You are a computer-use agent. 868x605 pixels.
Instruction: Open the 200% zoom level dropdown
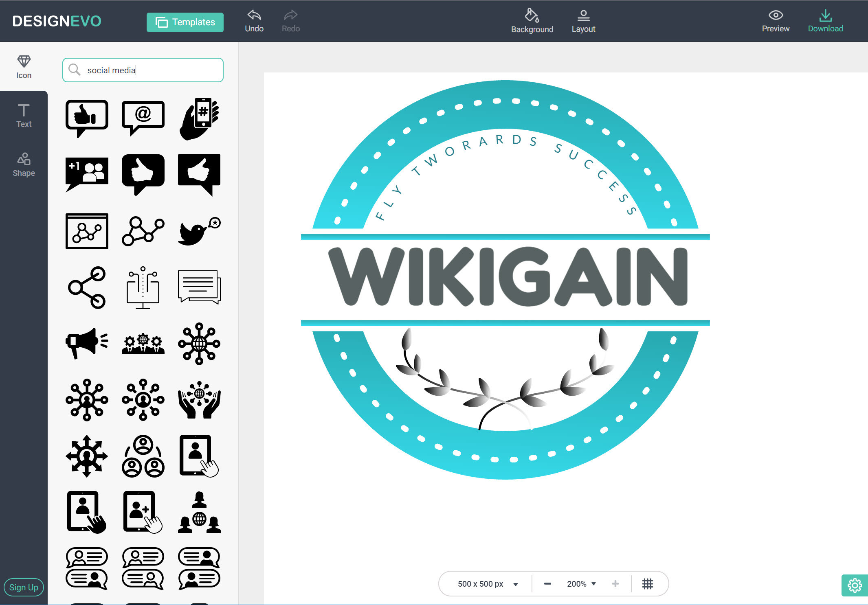(x=581, y=584)
